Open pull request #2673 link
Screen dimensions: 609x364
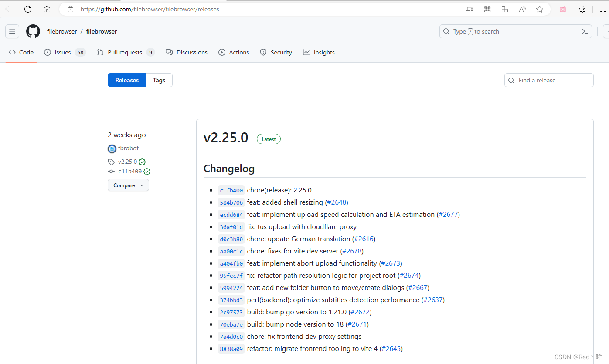390,263
